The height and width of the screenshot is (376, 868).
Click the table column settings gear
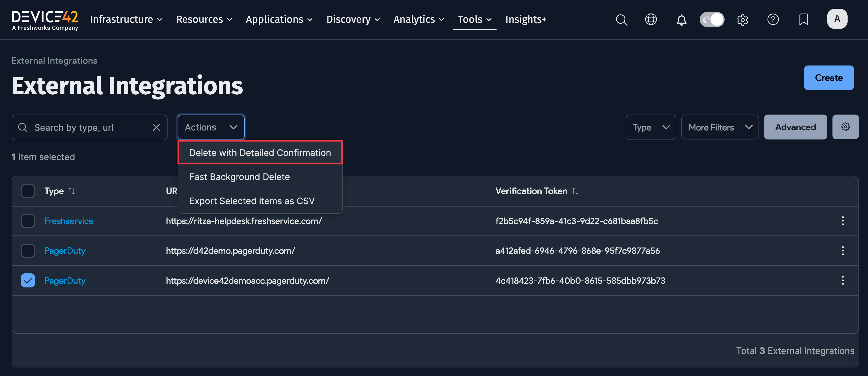tap(845, 127)
